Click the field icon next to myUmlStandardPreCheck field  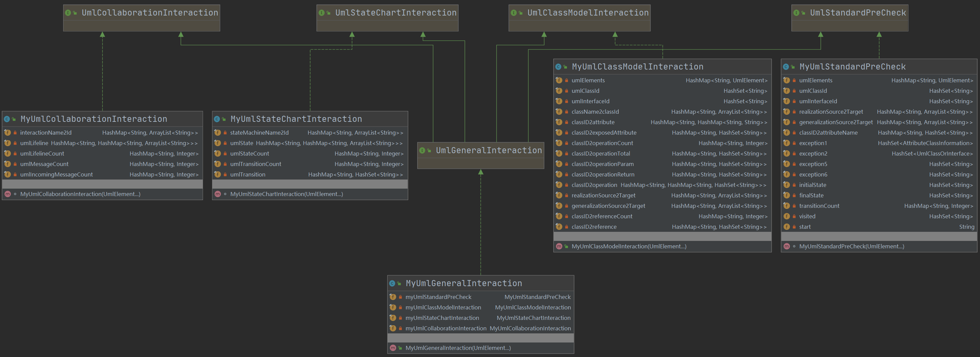[393, 297]
